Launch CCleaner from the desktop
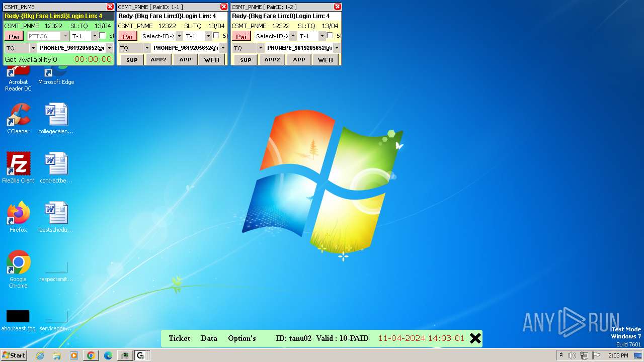The image size is (644, 362). pos(18,119)
